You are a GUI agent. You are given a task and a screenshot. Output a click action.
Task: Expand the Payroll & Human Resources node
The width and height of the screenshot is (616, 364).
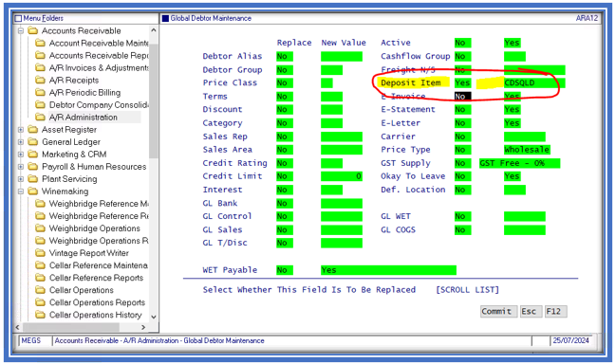point(21,167)
